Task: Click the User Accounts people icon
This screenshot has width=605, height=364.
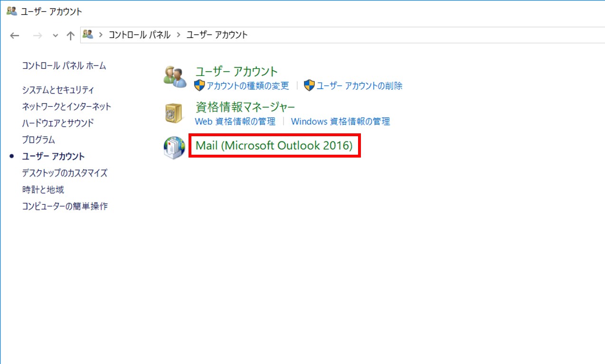Action: pos(174,76)
